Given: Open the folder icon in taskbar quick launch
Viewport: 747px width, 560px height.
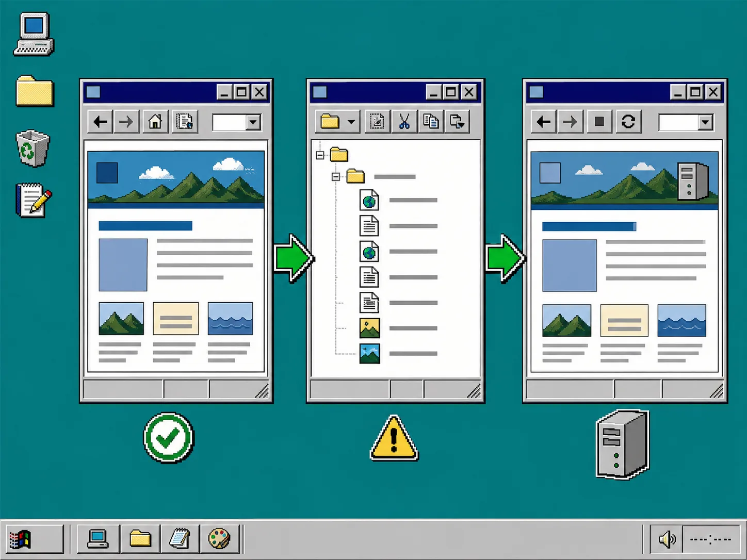Looking at the screenshot, I should (x=140, y=539).
